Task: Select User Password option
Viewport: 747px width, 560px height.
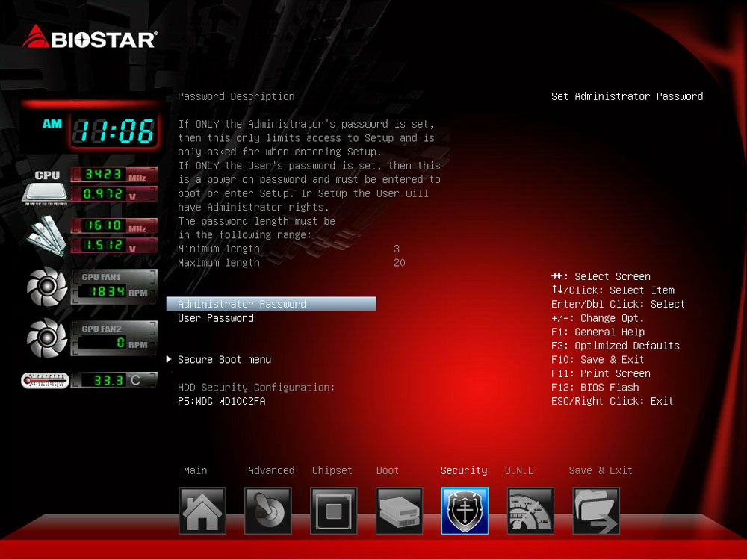Action: 216,318
